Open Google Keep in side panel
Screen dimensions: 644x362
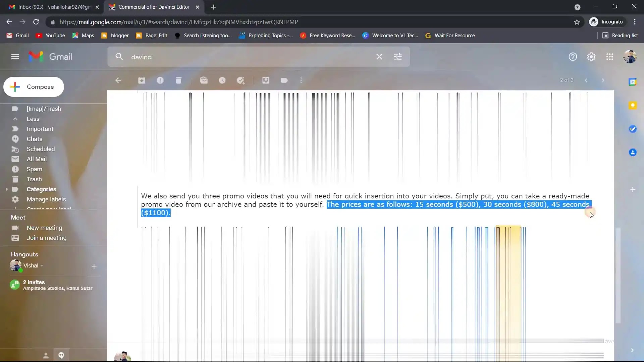pos(633,106)
